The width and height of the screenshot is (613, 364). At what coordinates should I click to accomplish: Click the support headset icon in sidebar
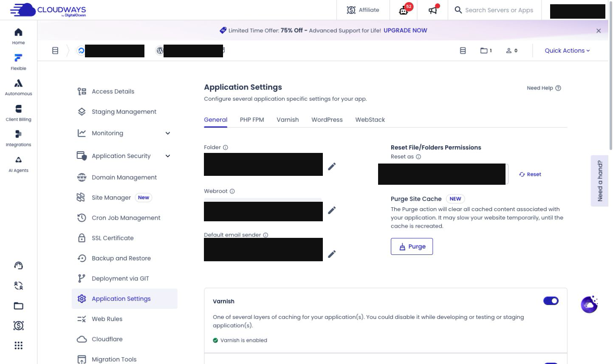pyautogui.click(x=18, y=265)
